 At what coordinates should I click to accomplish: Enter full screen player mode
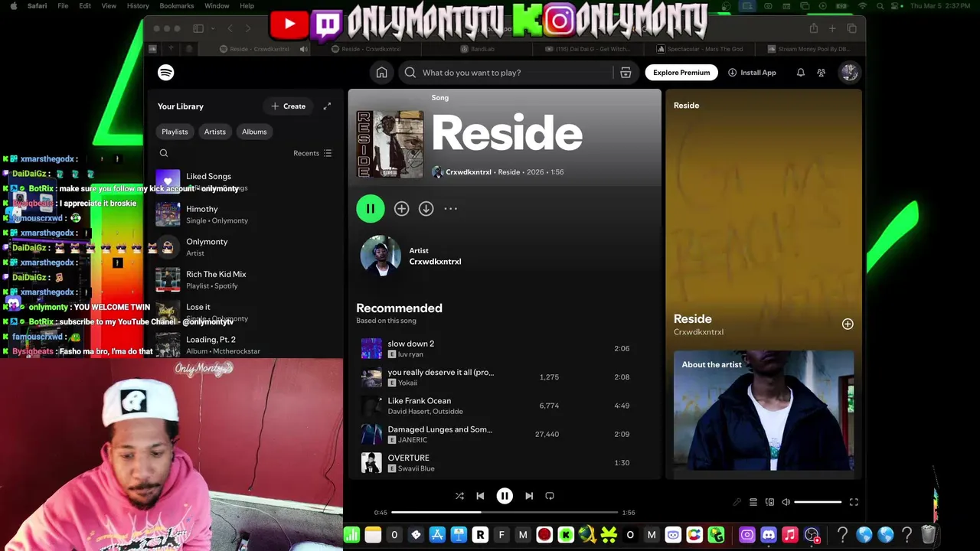coord(854,502)
